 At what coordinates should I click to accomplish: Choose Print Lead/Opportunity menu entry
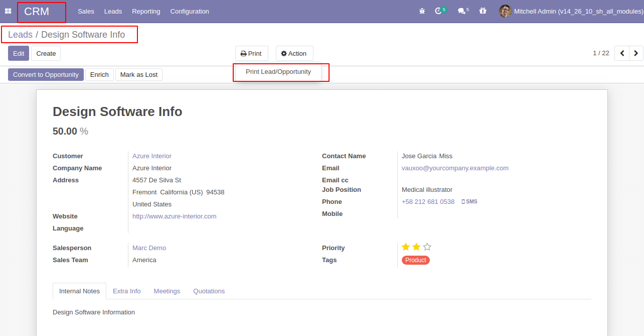pos(278,72)
